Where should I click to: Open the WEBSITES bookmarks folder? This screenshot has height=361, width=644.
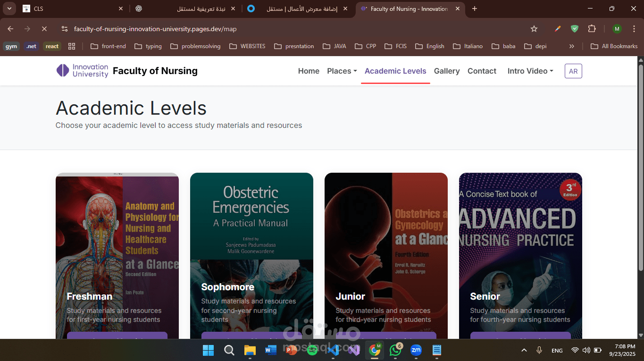tap(247, 46)
